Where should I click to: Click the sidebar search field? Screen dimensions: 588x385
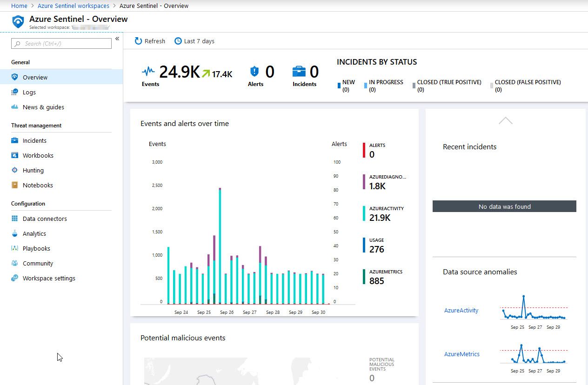tap(60, 43)
